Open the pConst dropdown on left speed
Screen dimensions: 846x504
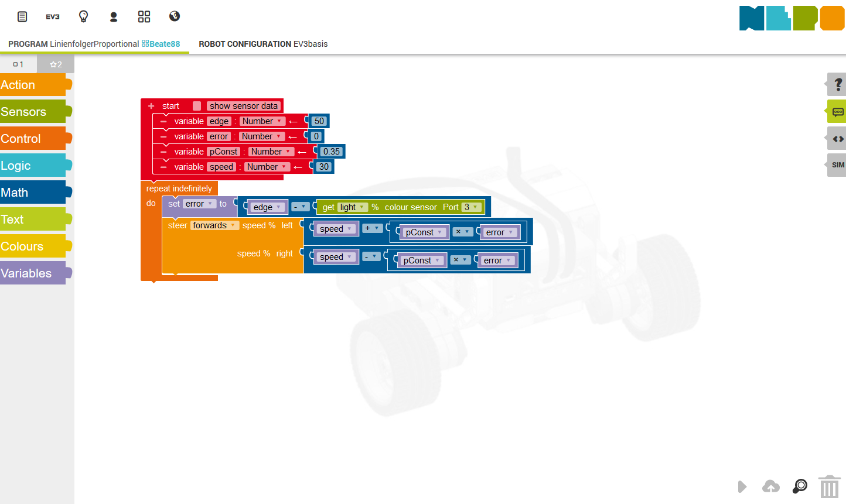pos(425,232)
